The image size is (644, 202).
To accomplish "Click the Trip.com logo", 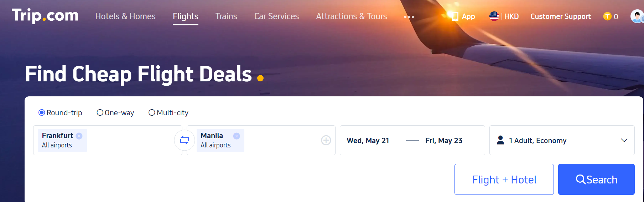I will click(x=45, y=16).
